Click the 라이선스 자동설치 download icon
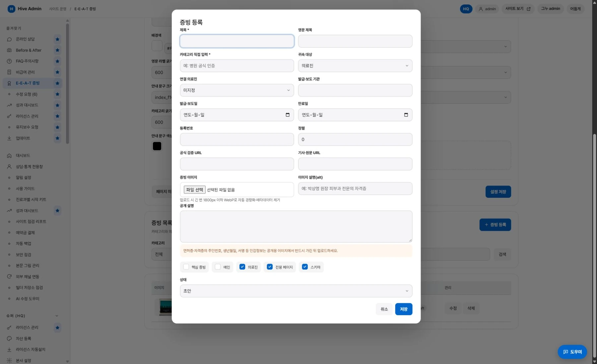The width and height of the screenshot is (597, 364). (x=9, y=349)
